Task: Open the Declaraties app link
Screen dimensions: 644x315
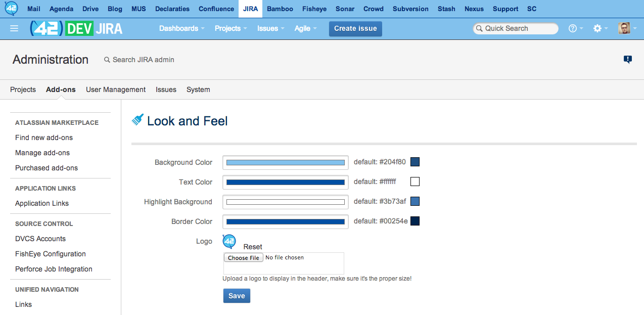Action: [x=172, y=9]
